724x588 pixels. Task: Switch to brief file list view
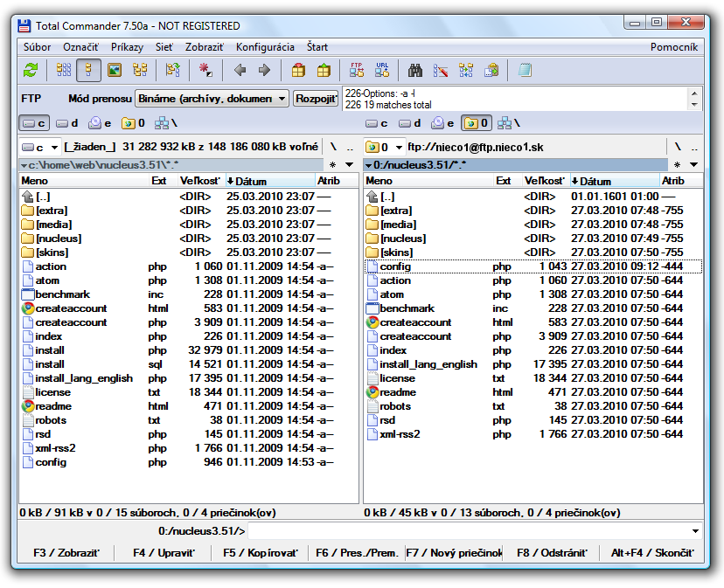click(64, 70)
